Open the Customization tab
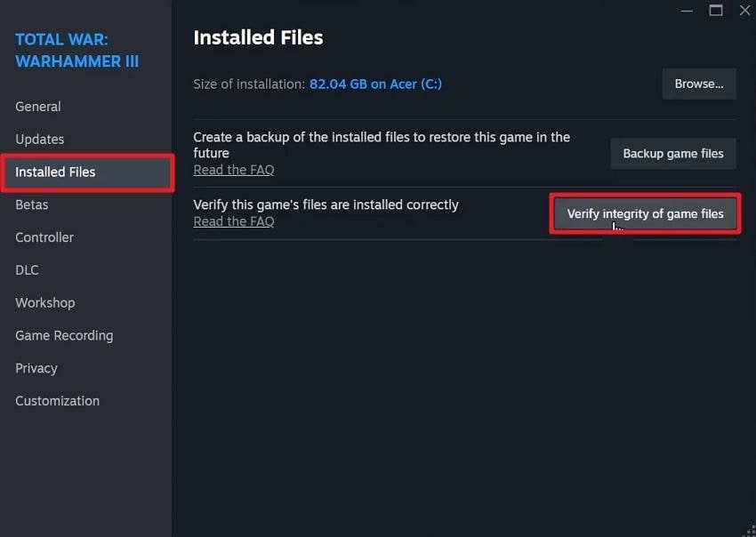 57,401
